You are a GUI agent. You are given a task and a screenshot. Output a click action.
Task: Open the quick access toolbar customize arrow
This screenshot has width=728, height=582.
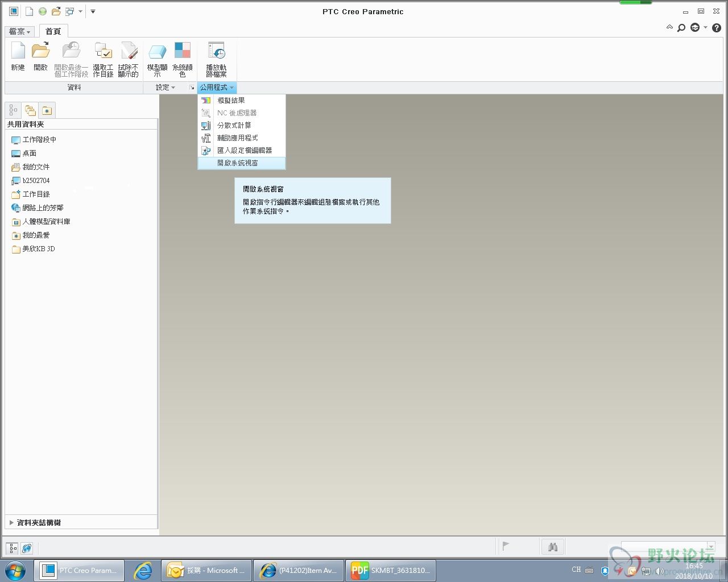[x=93, y=11]
